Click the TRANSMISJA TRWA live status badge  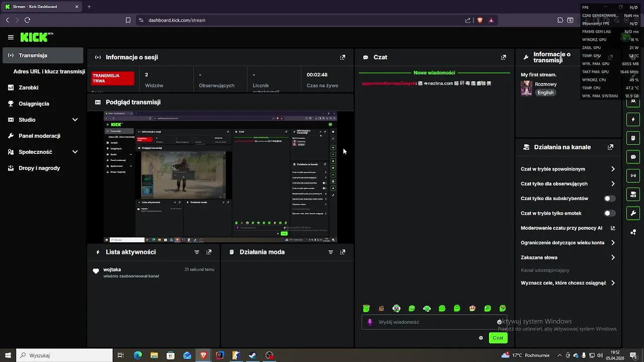pos(113,78)
